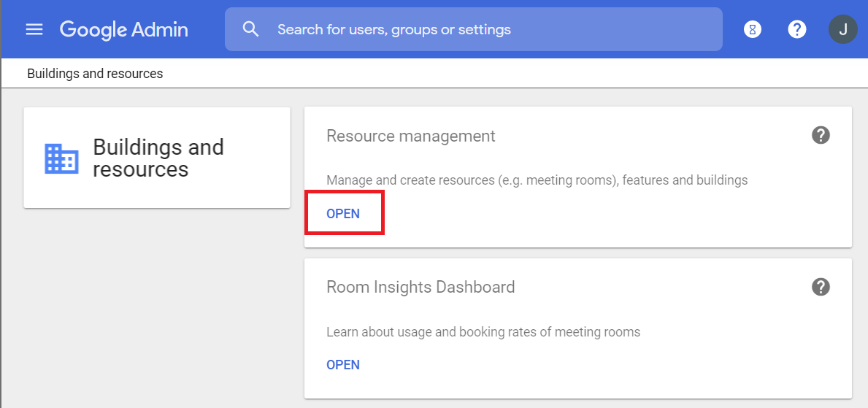
Task: Select the Buildings and resources card title
Action: [x=158, y=158]
